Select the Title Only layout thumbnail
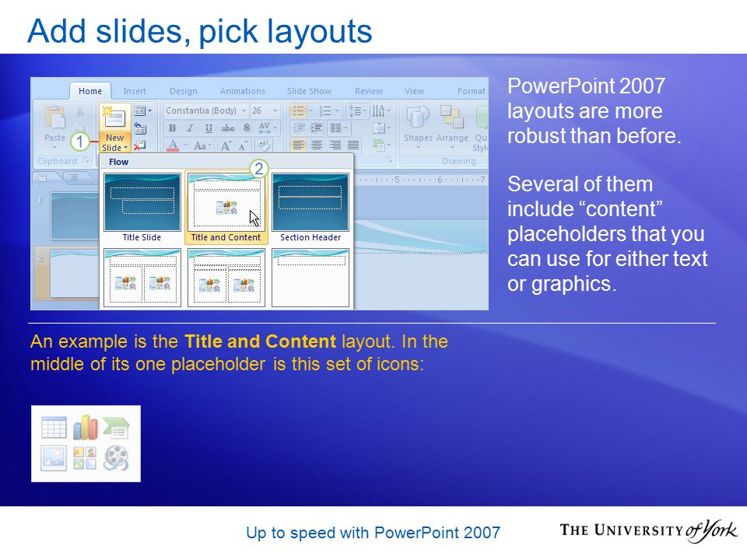Screen dimensions: 747x560 310,278
